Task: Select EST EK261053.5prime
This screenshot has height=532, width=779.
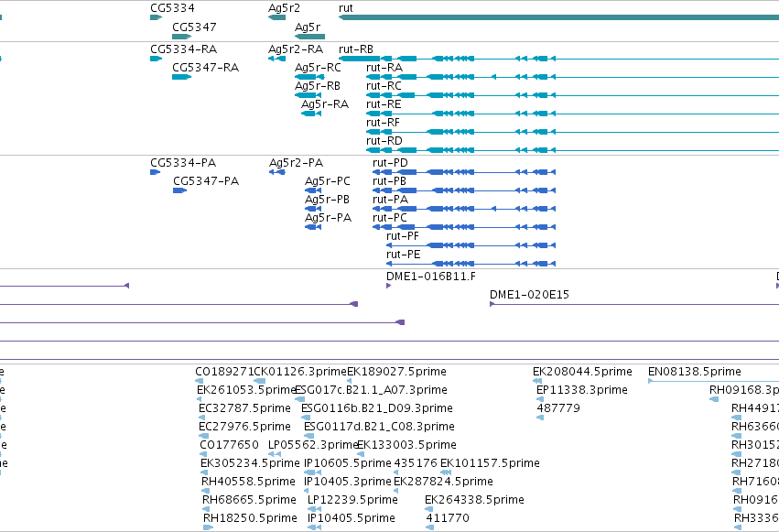Action: tap(247, 390)
